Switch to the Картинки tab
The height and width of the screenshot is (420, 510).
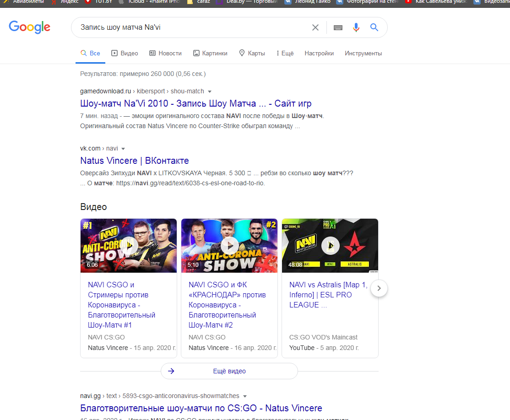click(210, 54)
